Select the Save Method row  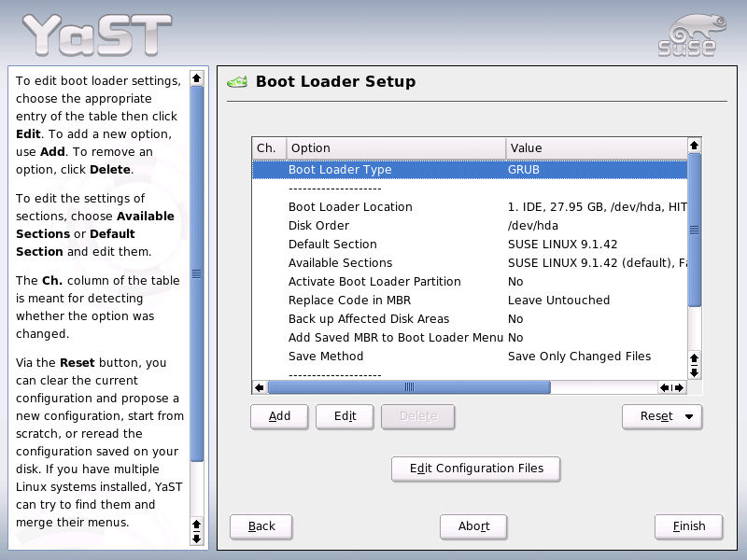(470, 357)
